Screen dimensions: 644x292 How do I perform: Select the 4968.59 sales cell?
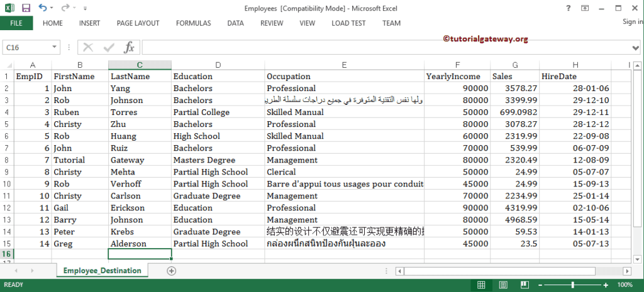click(x=515, y=220)
